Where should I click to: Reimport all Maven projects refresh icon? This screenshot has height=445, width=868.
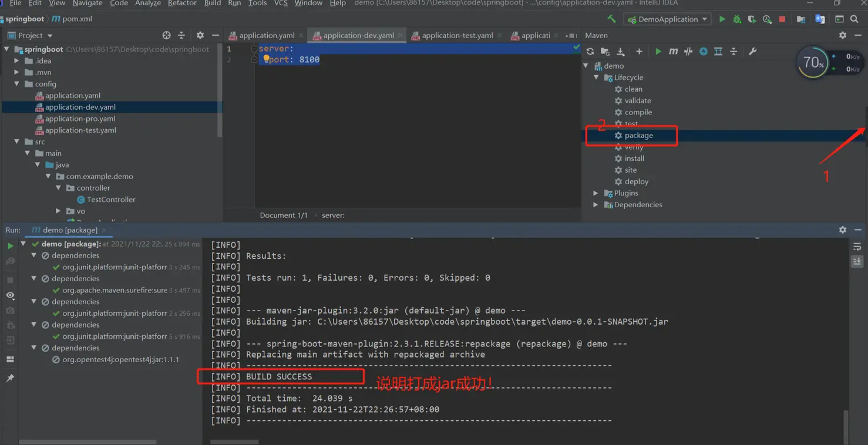590,52
